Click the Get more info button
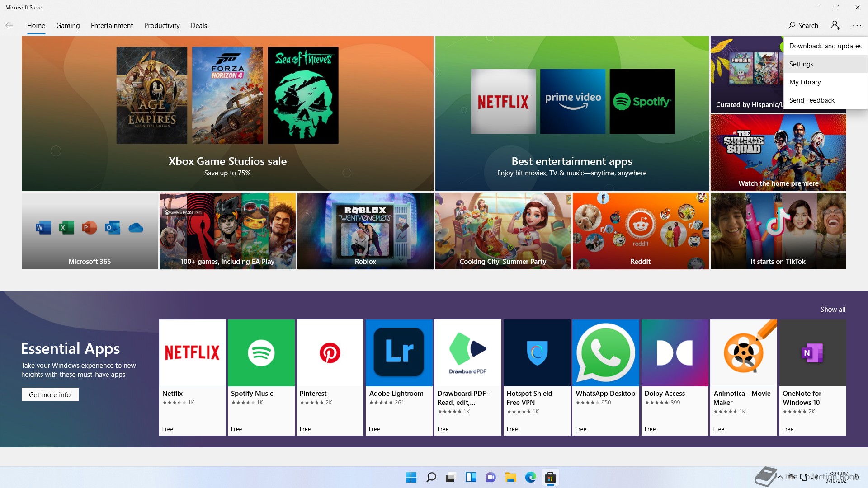 pyautogui.click(x=50, y=394)
